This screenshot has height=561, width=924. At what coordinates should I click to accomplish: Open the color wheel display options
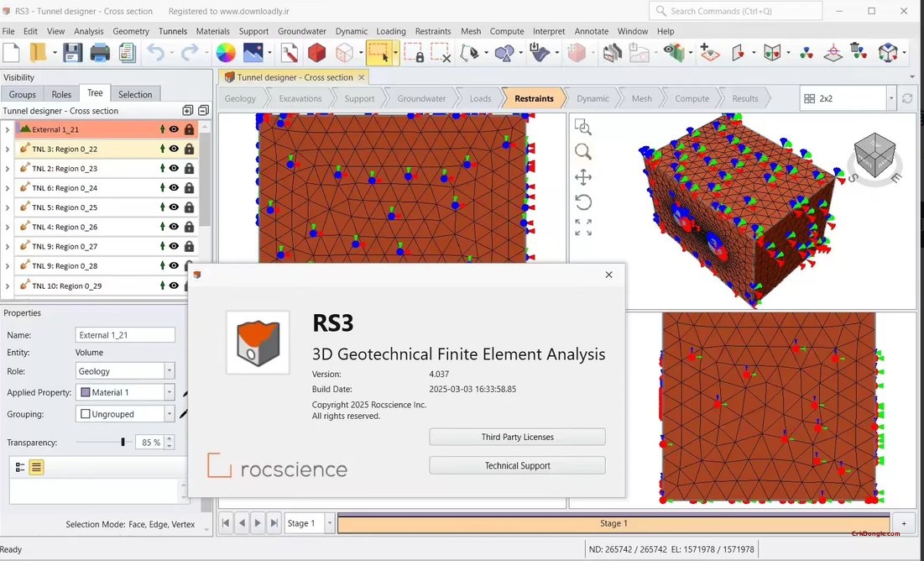point(226,53)
